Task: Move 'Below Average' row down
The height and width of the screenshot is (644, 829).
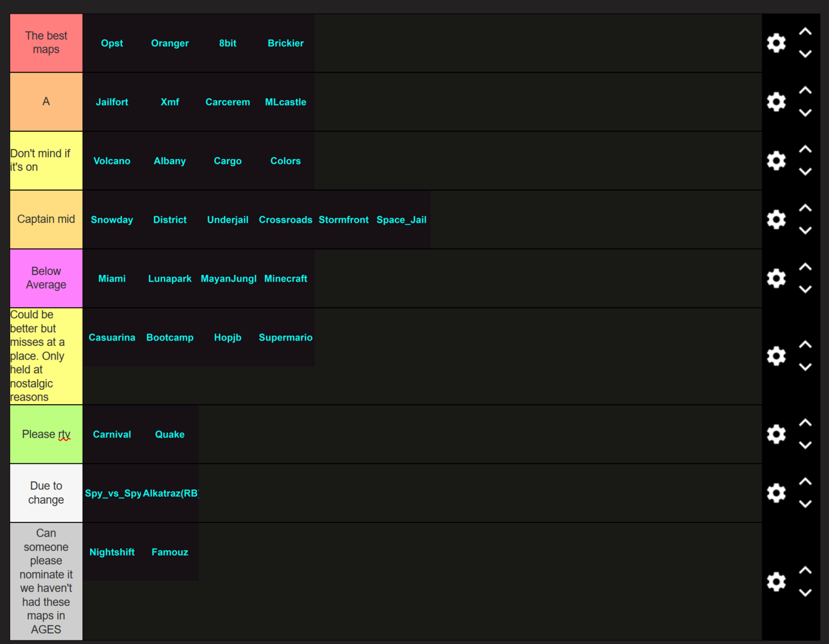Action: pos(805,290)
